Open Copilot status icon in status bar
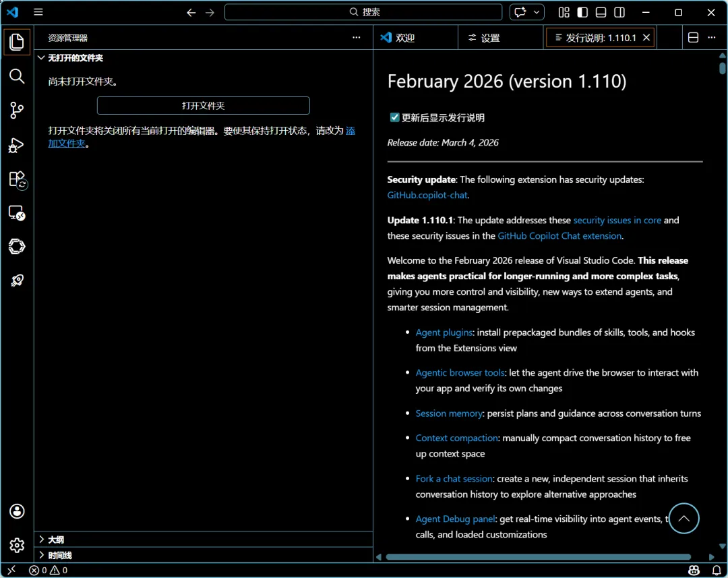This screenshot has width=728, height=578. coord(694,570)
